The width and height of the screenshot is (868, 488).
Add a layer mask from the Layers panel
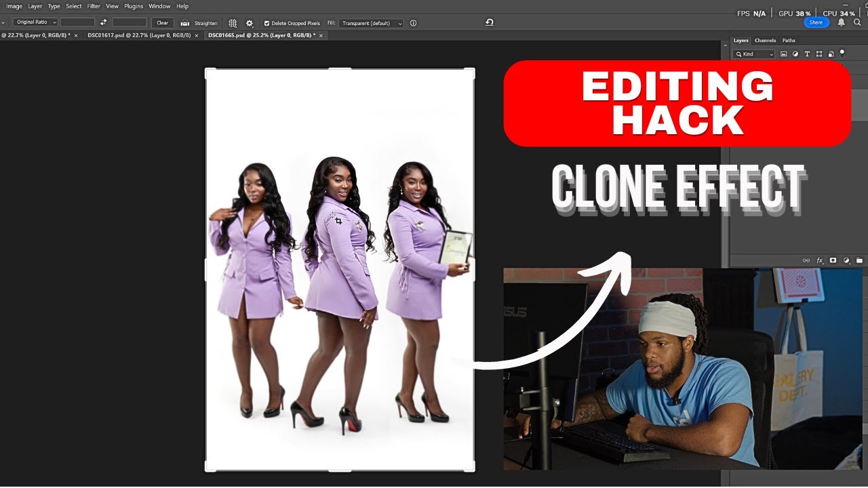coord(833,260)
